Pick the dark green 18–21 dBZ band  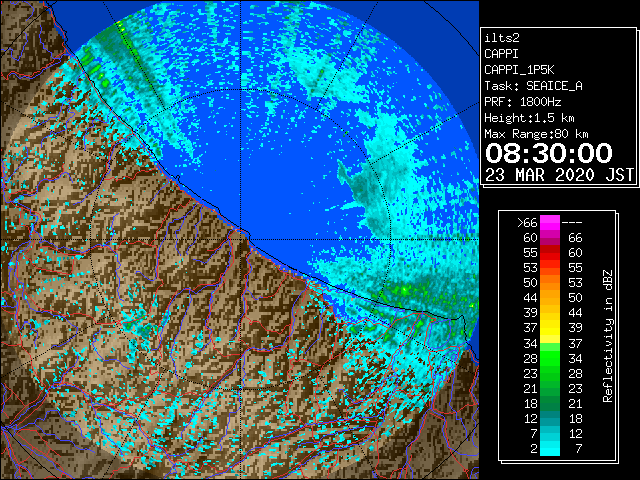550,403
